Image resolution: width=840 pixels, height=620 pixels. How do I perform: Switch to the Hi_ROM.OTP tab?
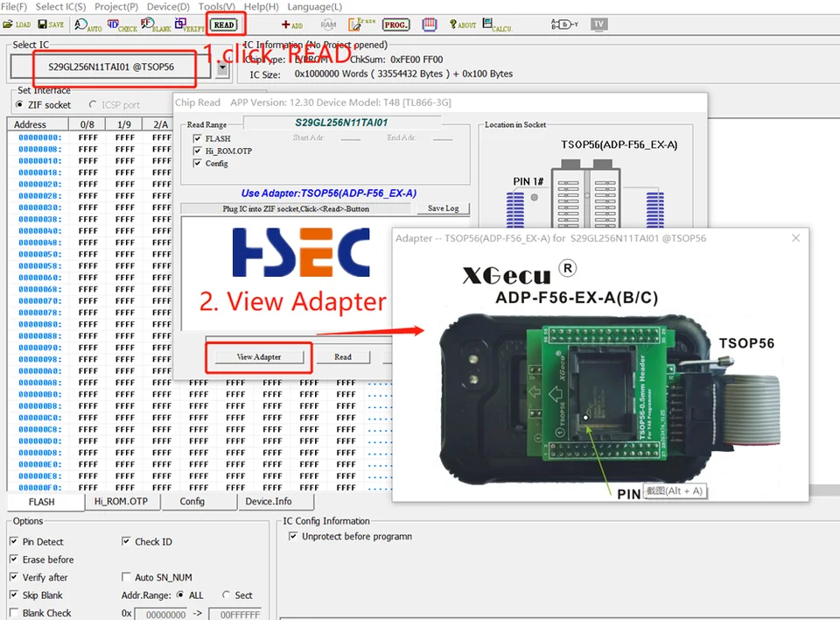click(x=121, y=502)
